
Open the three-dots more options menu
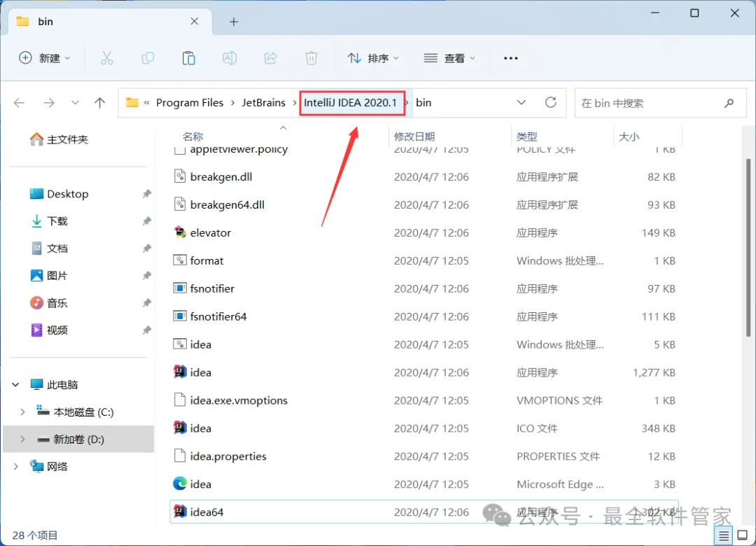(510, 58)
